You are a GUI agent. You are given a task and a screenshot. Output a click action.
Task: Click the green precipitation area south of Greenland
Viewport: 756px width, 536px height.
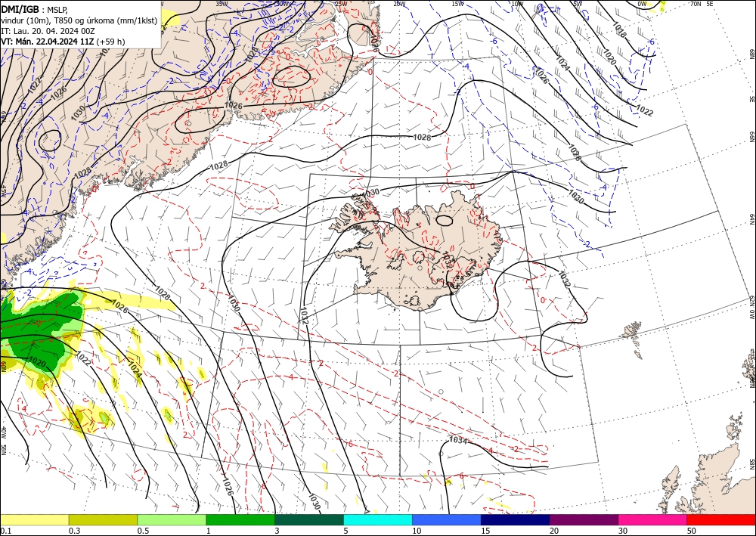(41, 333)
